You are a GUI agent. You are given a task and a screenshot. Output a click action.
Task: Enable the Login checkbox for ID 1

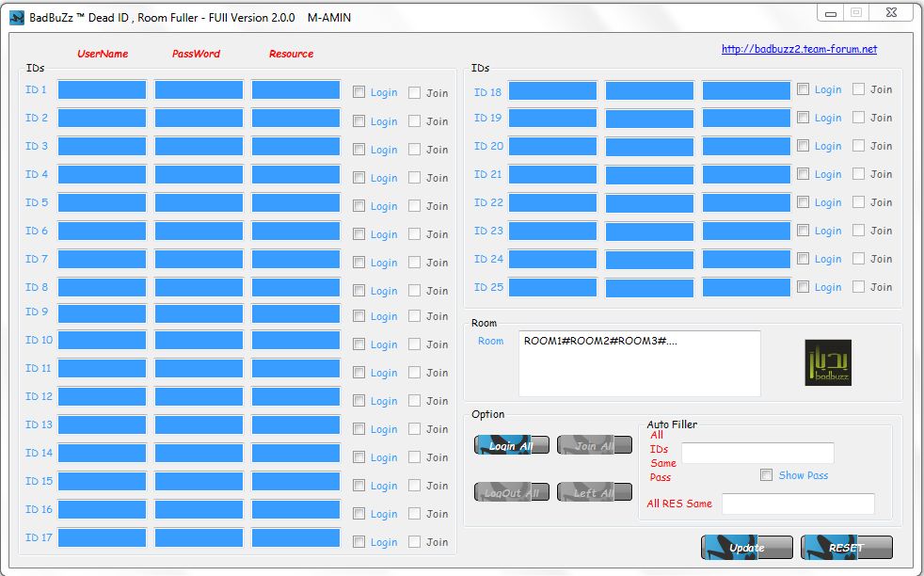click(358, 92)
